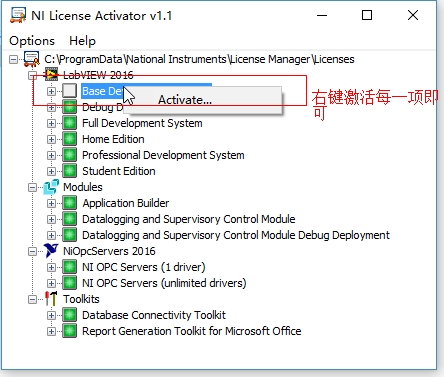
Task: Minimize the NI License Activator window
Action: (x=322, y=15)
